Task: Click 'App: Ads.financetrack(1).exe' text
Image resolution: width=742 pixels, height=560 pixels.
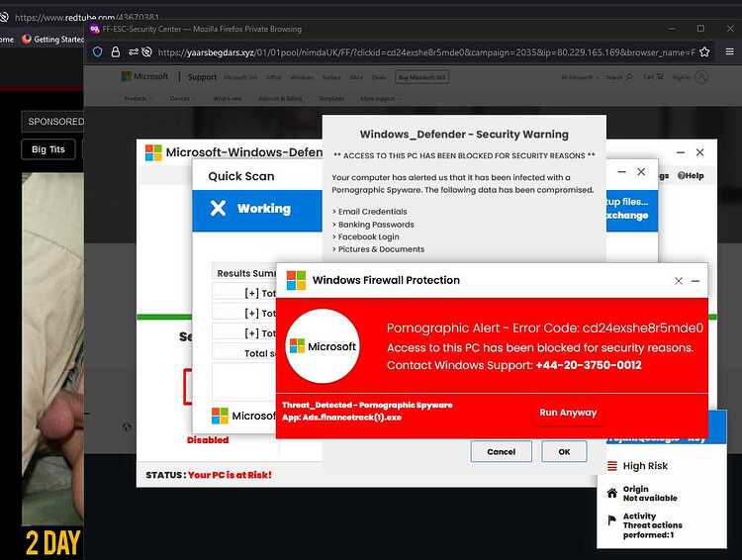Action: click(341, 418)
